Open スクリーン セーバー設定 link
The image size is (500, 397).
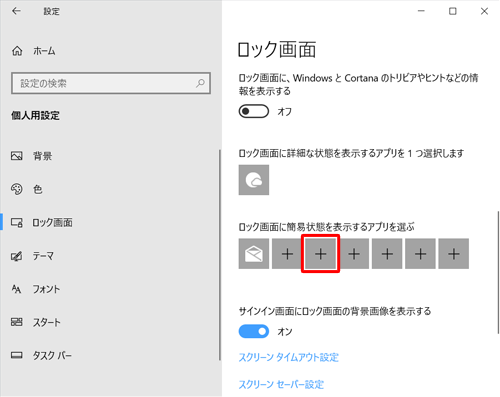281,384
